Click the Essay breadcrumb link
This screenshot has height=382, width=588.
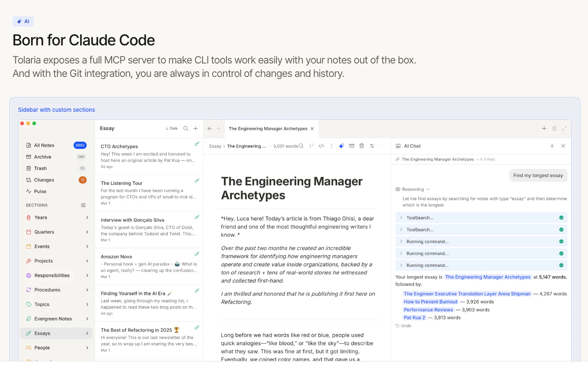pyautogui.click(x=215, y=146)
